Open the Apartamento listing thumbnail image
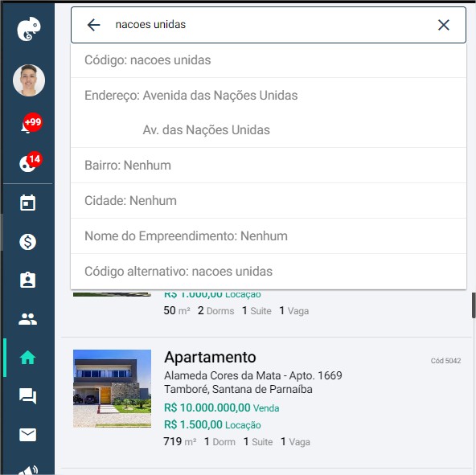This screenshot has width=476, height=475. [x=112, y=388]
